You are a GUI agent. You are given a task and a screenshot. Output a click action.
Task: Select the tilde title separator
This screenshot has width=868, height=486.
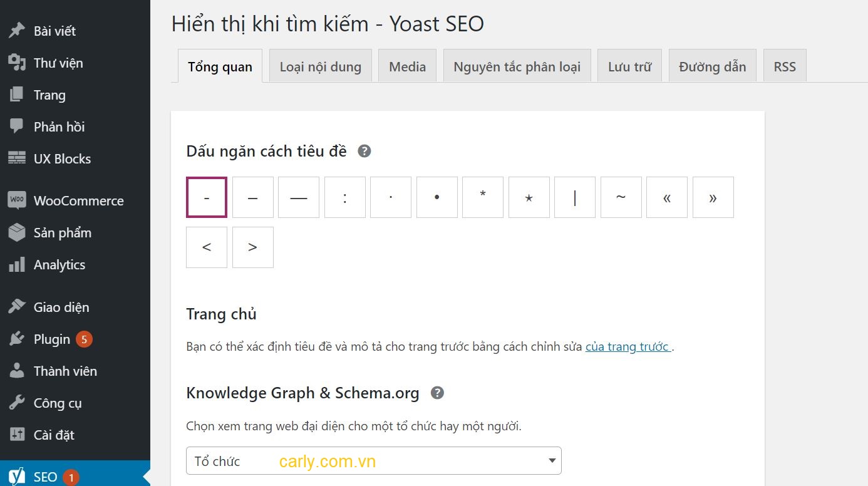click(621, 197)
